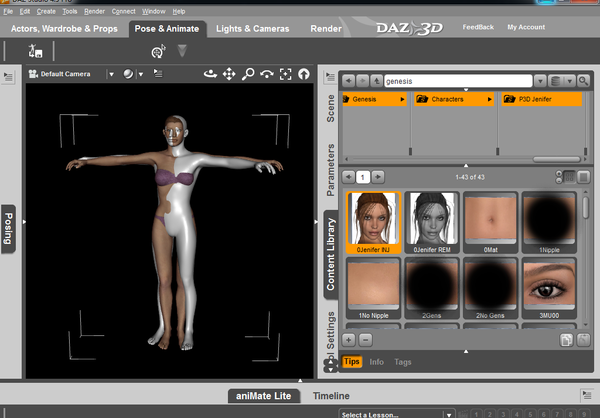Click the reset camera view icon
Viewport: 600px width, 418px height.
pos(304,74)
